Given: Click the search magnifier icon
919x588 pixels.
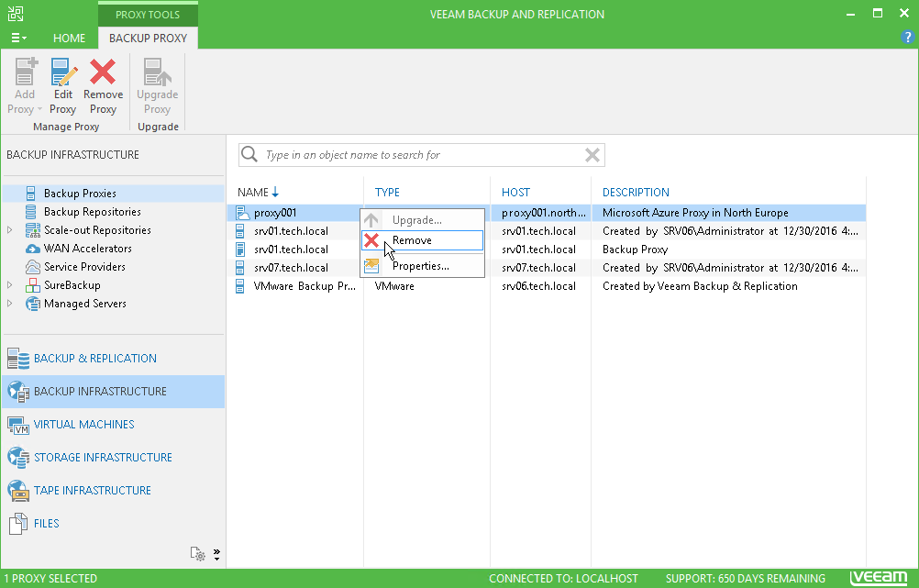Looking at the screenshot, I should pyautogui.click(x=249, y=154).
